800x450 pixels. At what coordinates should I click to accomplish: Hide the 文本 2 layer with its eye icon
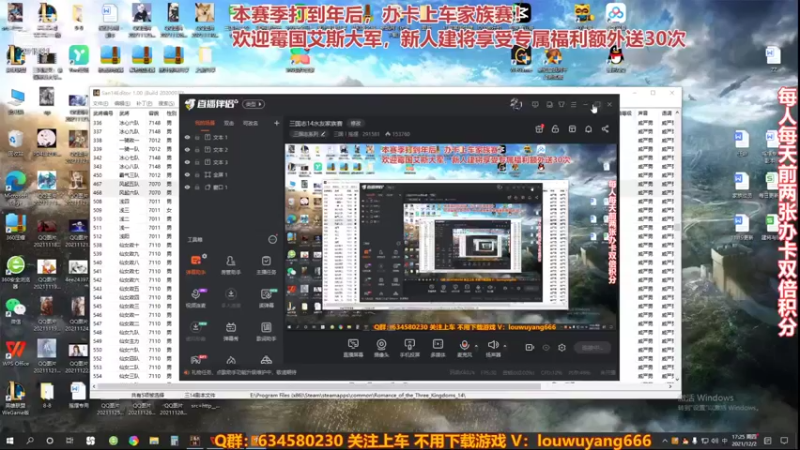point(187,150)
